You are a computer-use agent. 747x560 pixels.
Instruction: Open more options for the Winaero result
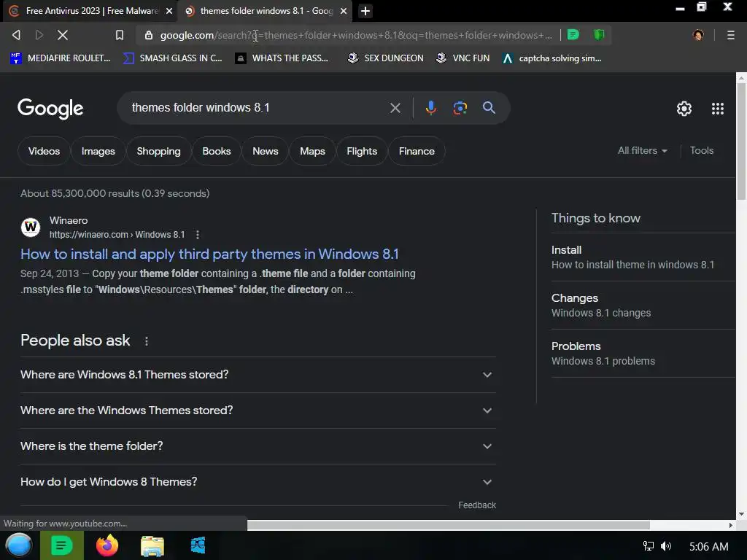pos(197,235)
